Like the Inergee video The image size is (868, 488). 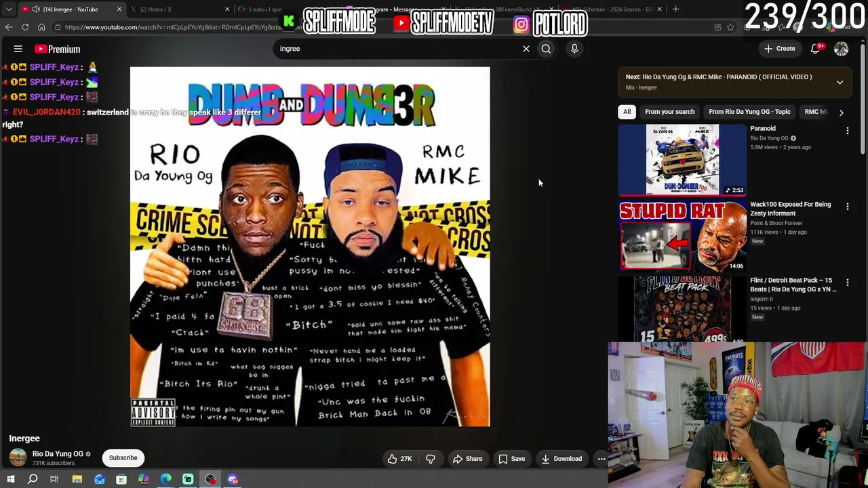pos(399,459)
